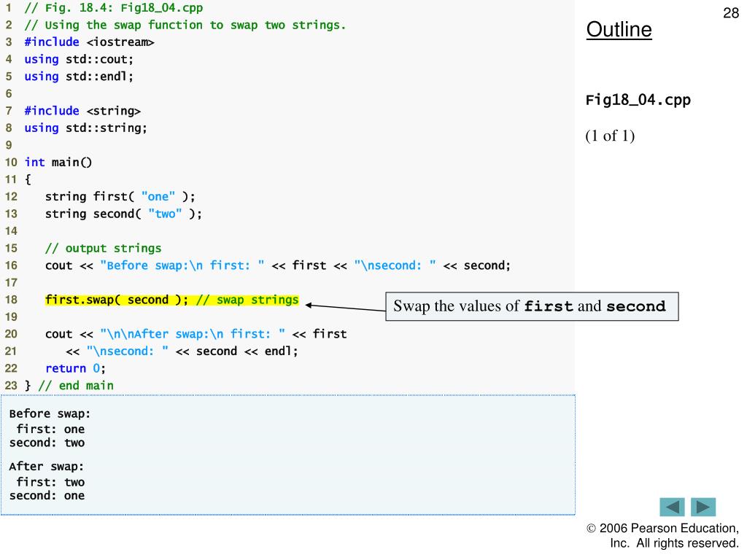Screen dimensions: 747x560
Task: Click the "After swap:" output text
Action: (x=47, y=467)
